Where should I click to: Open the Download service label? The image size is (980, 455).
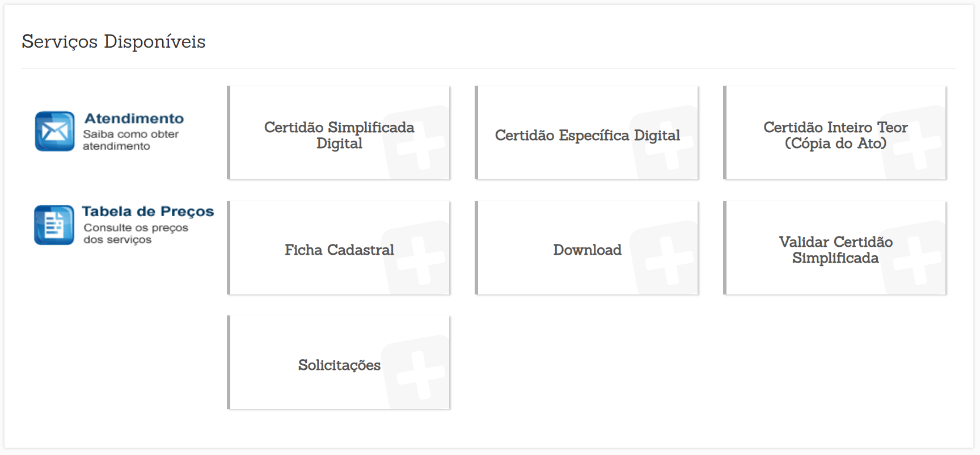pyautogui.click(x=587, y=250)
